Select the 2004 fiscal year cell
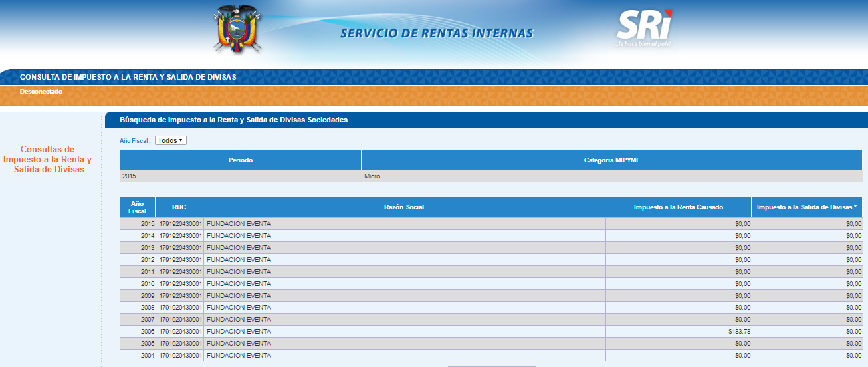 click(x=147, y=356)
